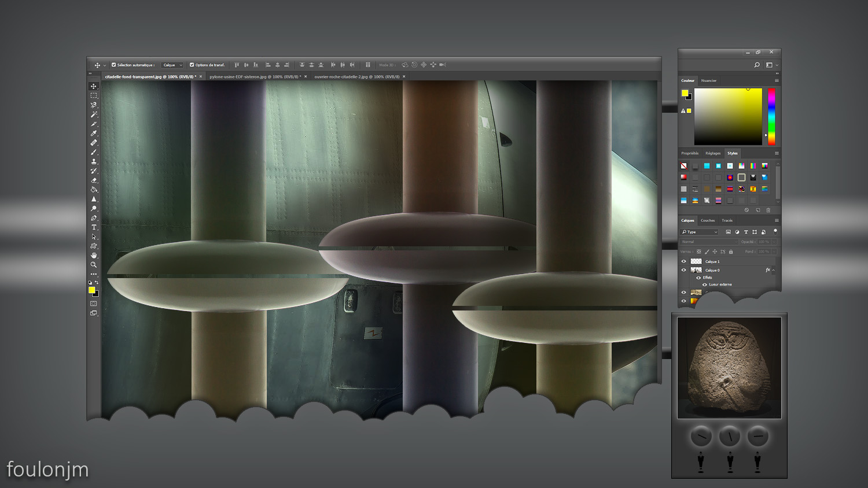The height and width of the screenshot is (488, 868).
Task: Toggle visibility of Lueur externe effect
Action: pos(704,284)
